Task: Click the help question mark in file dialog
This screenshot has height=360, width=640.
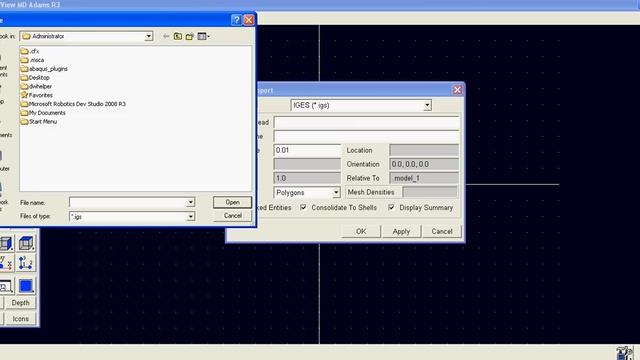Action: [236, 20]
